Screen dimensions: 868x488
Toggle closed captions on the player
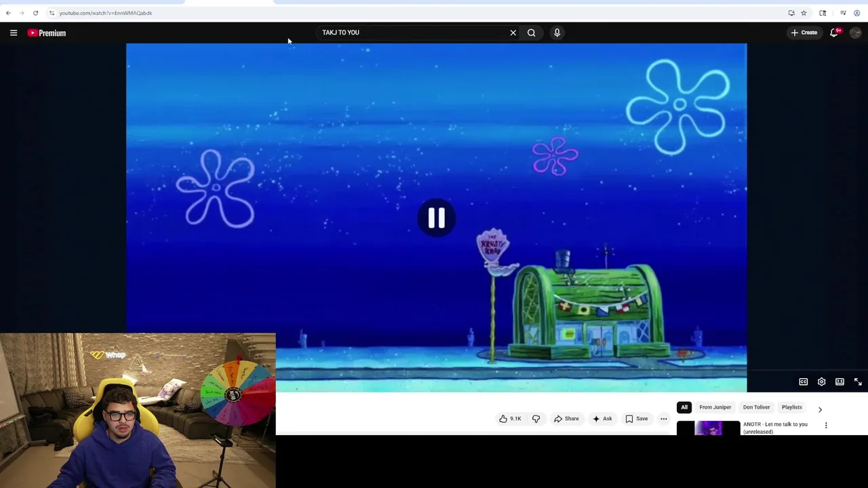coord(804,382)
